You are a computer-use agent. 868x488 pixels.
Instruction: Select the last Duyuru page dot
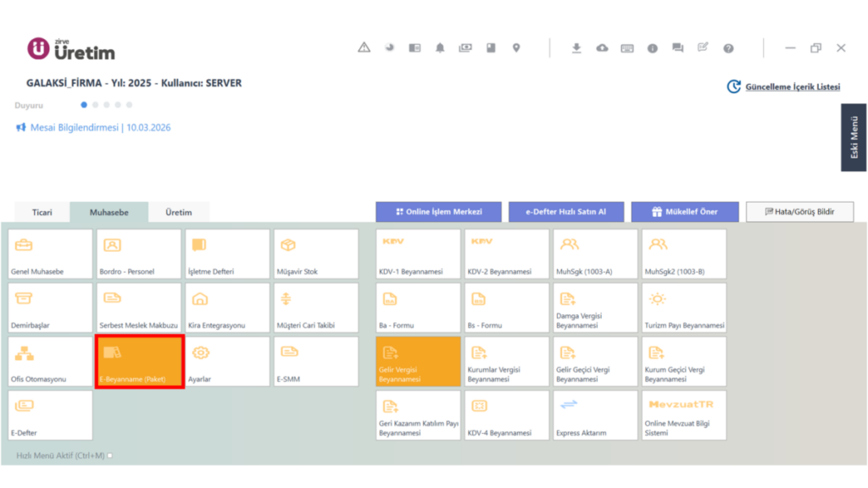(x=129, y=104)
